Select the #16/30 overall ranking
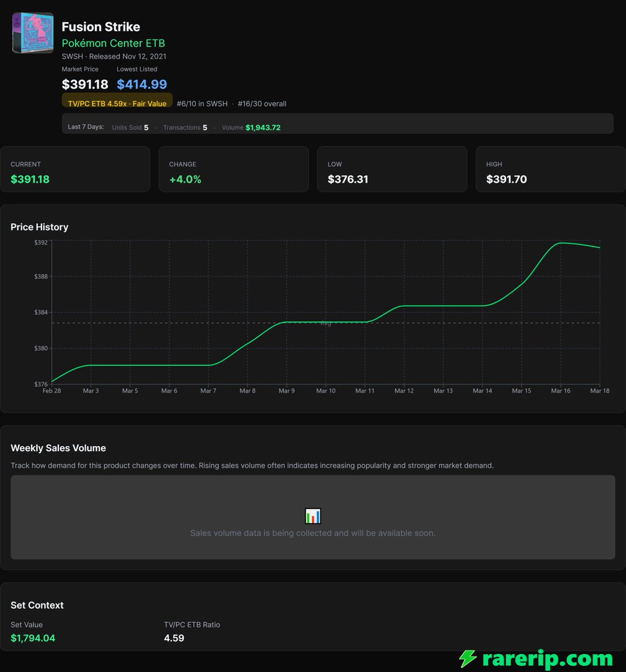Viewport: 626px width, 672px height. [x=262, y=104]
